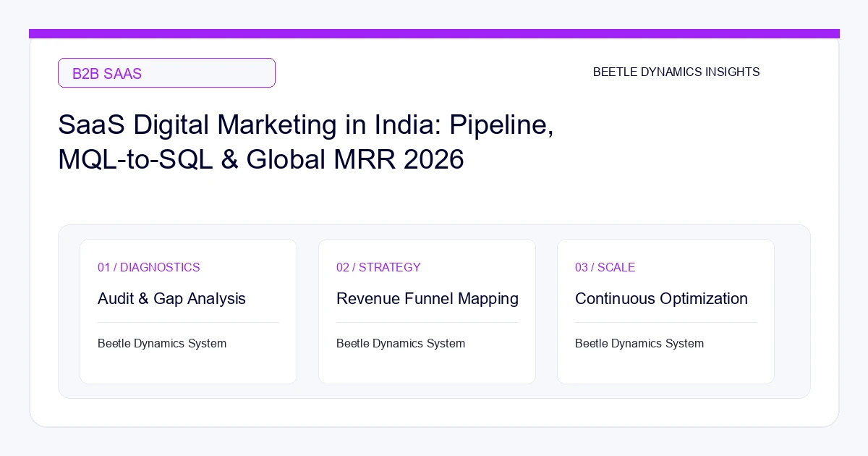Screen dimensions: 868x456
Task: Select the SaaS Digital Marketing in India headline
Action: [x=306, y=142]
